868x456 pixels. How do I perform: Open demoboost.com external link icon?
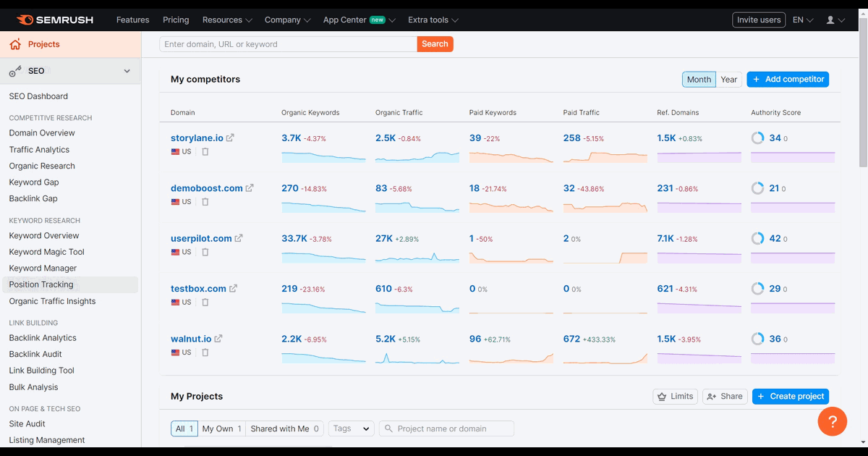250,188
